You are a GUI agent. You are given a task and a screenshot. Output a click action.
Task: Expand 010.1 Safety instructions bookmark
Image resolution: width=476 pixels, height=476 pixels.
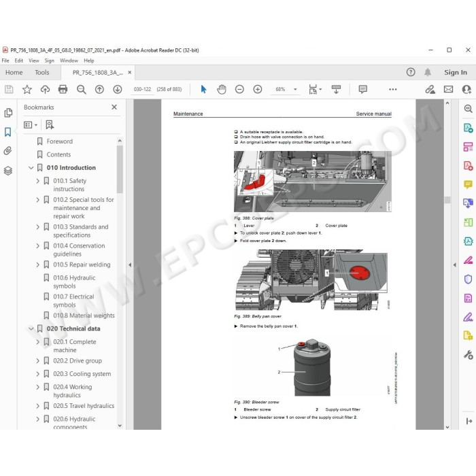click(x=37, y=181)
